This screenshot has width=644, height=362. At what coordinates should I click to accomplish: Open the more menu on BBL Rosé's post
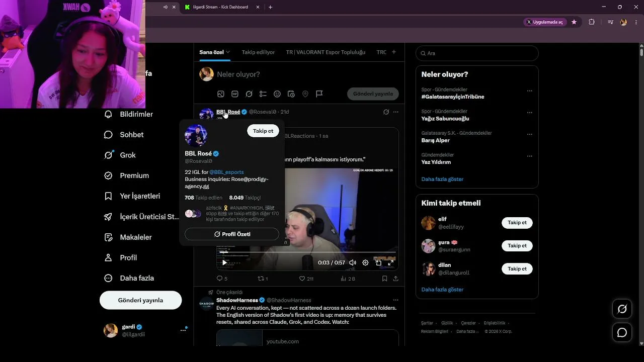(395, 112)
